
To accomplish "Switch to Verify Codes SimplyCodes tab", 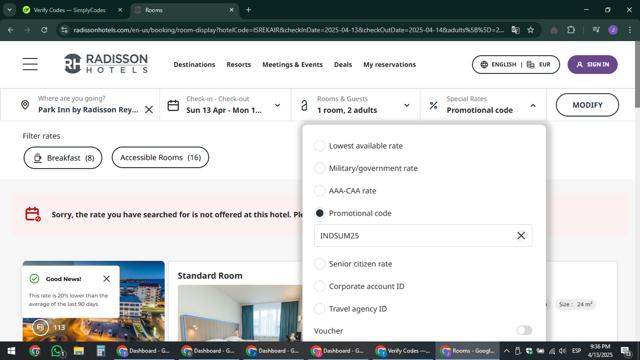I will click(69, 10).
